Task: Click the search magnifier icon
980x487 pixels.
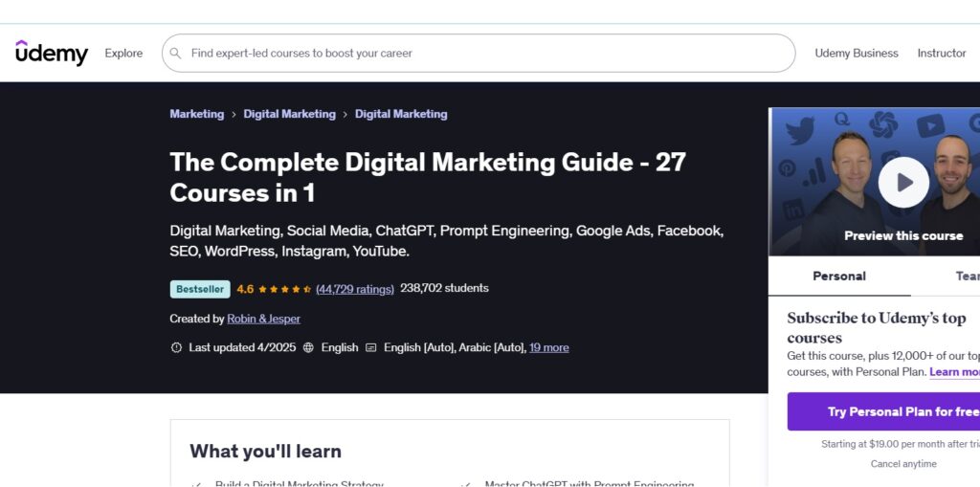Action: [x=176, y=54]
